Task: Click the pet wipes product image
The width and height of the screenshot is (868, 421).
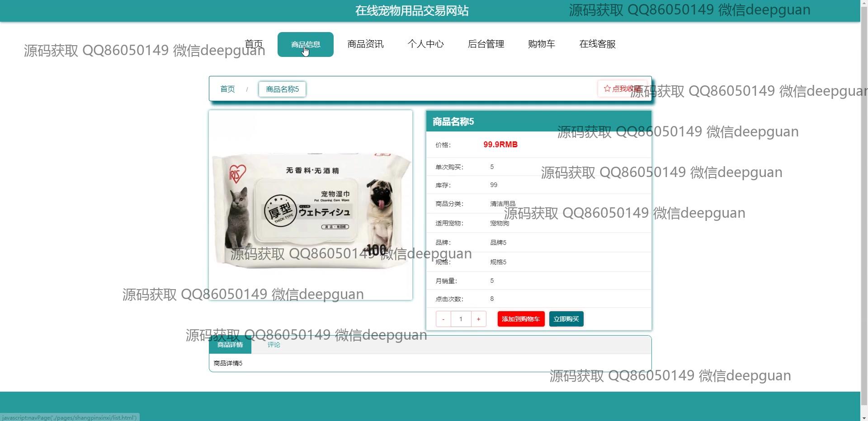Action: coord(311,205)
